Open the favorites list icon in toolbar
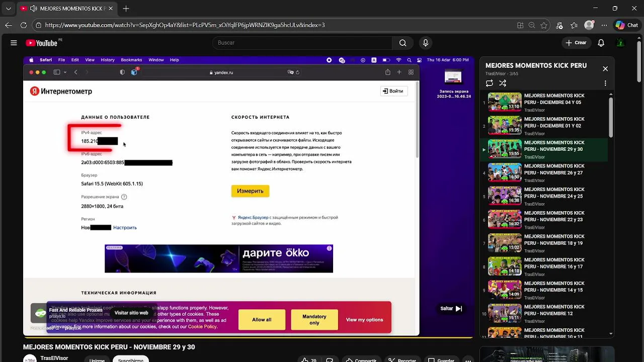 (x=574, y=25)
